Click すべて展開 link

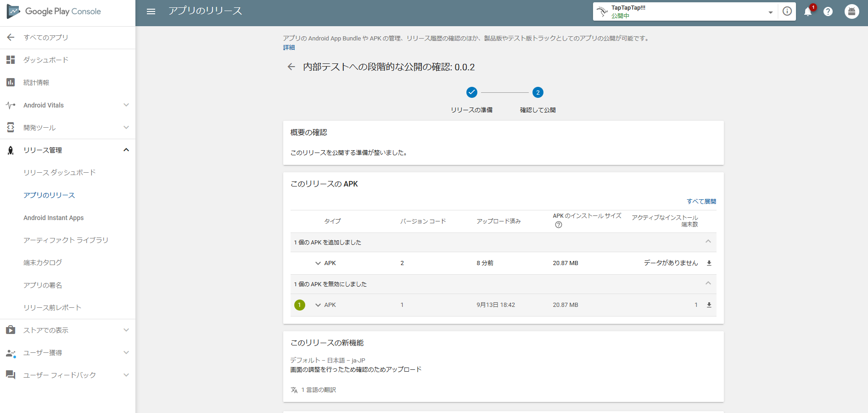coord(701,201)
